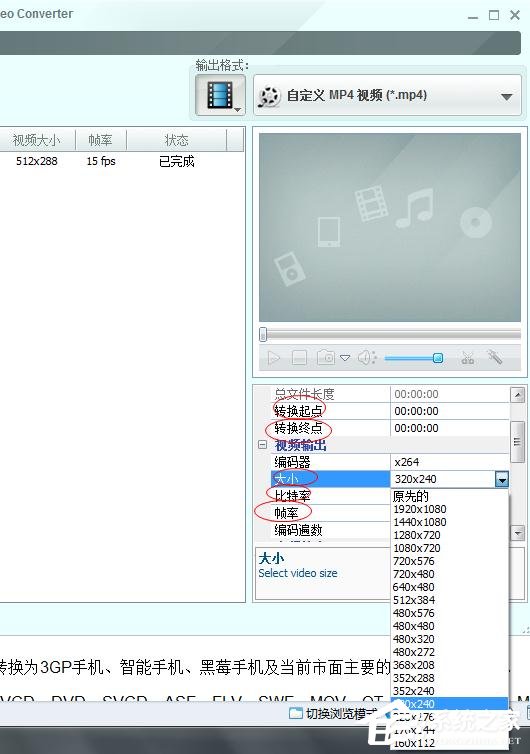
Task: Open the video format category icon button
Action: click(220, 95)
